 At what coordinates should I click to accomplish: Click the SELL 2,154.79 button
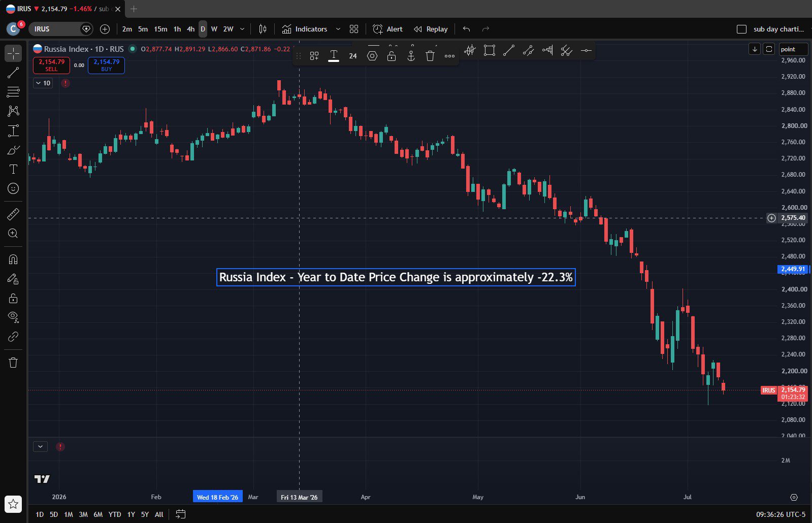[x=51, y=66]
